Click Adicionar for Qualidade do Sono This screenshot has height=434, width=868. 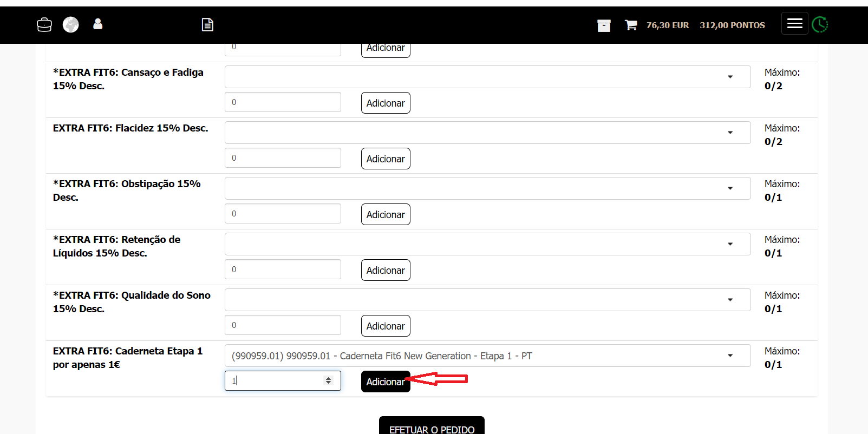click(385, 326)
